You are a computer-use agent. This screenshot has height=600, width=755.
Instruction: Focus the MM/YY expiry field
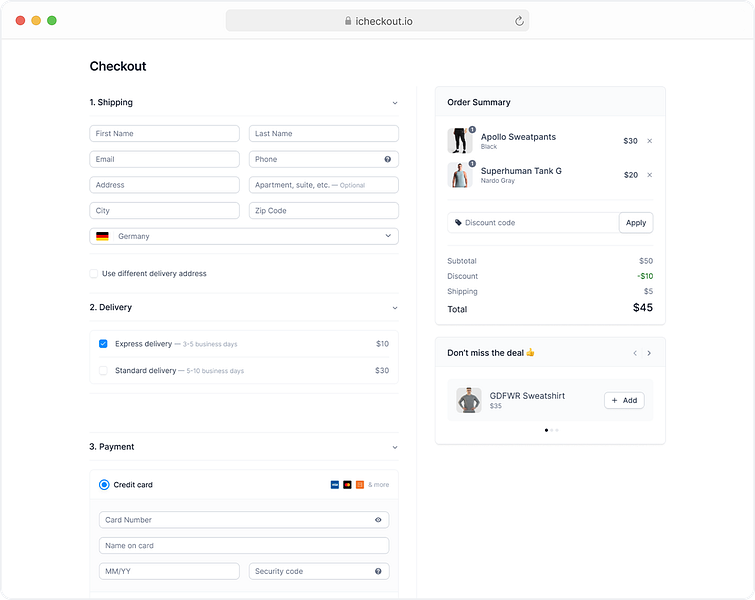tap(169, 571)
